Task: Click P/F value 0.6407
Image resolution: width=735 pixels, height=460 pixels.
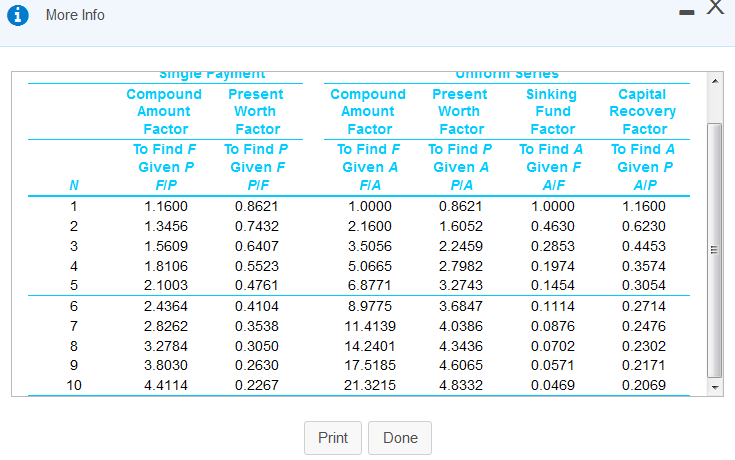Action: (x=257, y=246)
